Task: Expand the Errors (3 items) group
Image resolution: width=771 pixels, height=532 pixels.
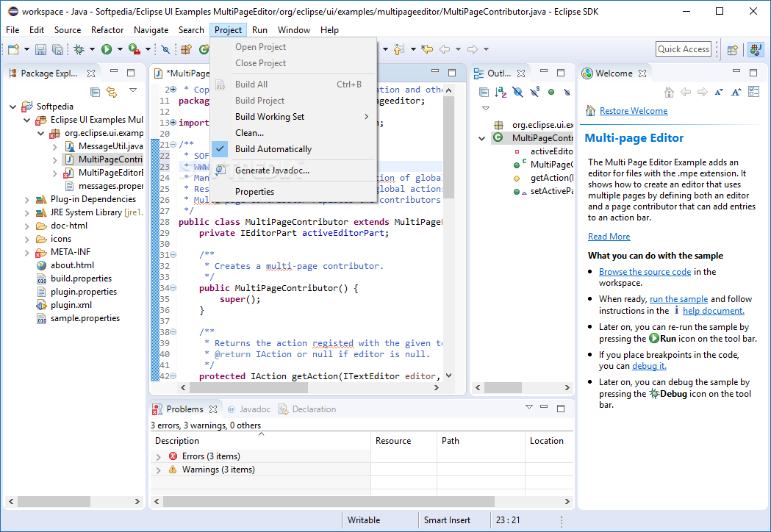Action: pyautogui.click(x=158, y=457)
